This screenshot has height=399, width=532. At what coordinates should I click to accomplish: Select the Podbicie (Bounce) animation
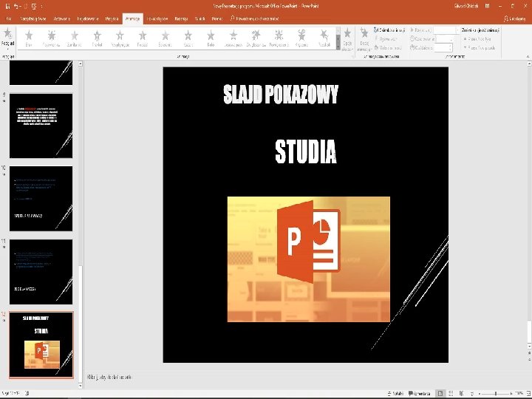(x=324, y=38)
